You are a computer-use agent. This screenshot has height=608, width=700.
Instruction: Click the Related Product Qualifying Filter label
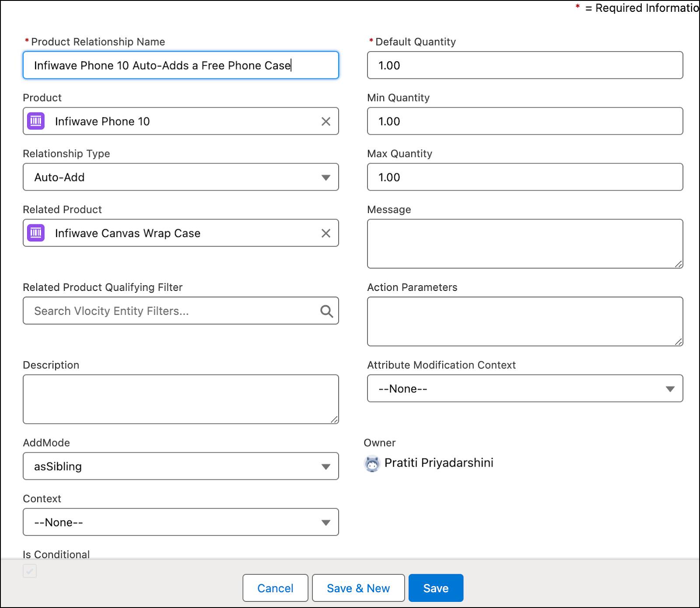click(x=103, y=287)
